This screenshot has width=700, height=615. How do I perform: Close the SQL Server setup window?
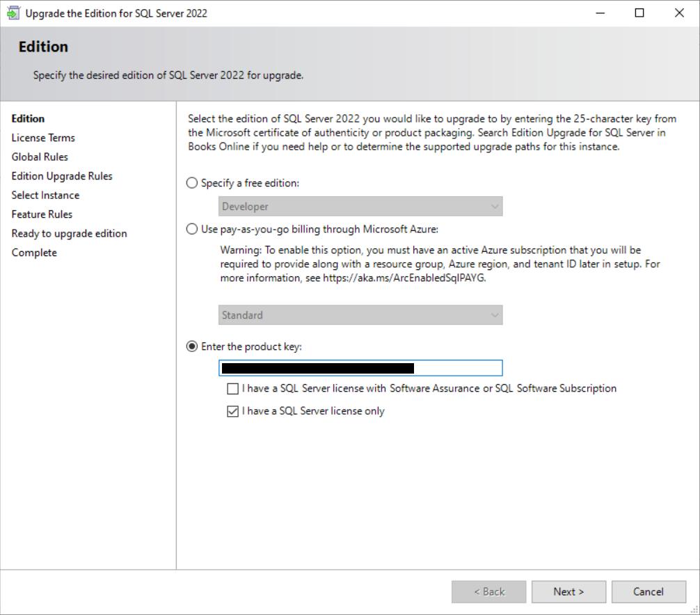(x=679, y=13)
